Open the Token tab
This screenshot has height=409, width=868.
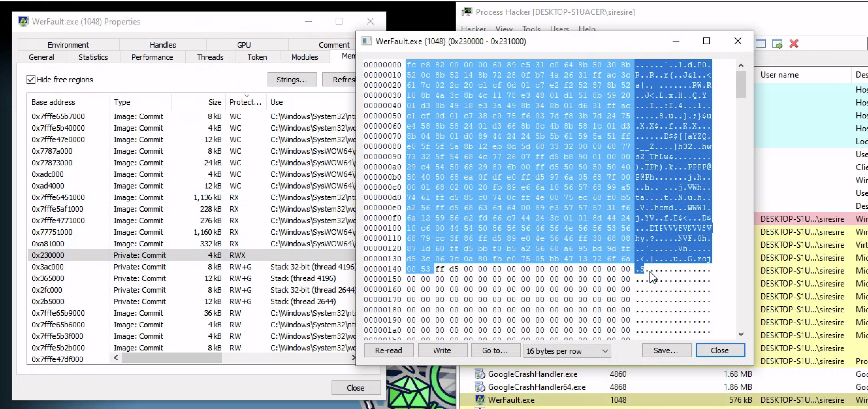click(257, 57)
